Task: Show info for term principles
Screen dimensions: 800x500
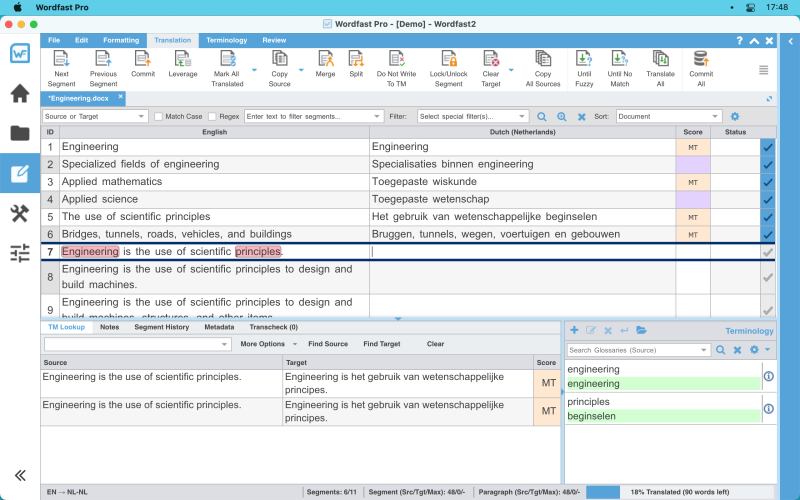Action: [768, 409]
